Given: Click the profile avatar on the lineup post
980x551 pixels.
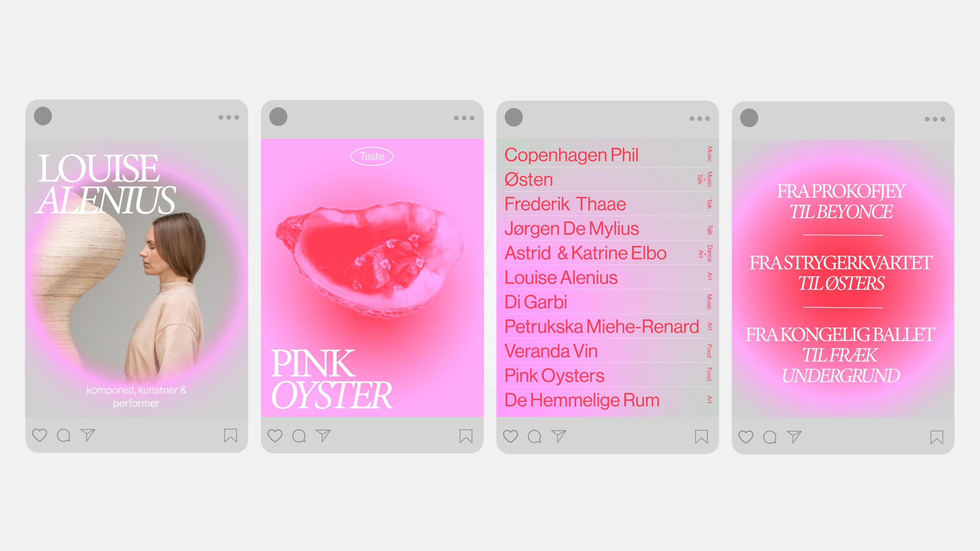Looking at the screenshot, I should (514, 117).
